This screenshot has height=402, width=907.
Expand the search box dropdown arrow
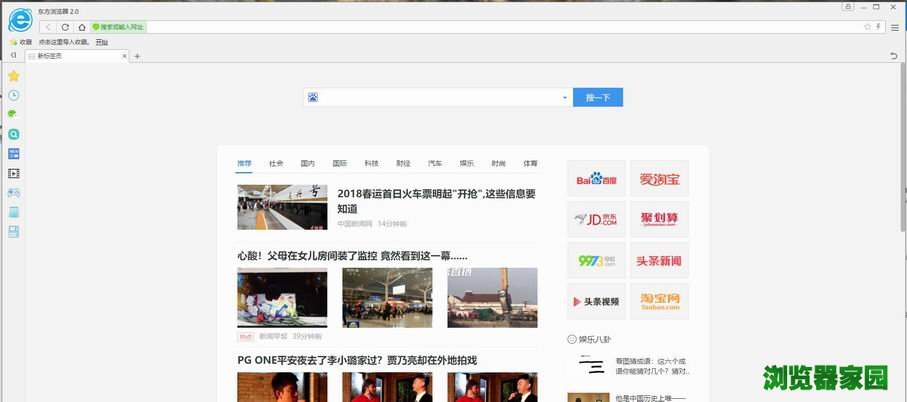tap(564, 98)
